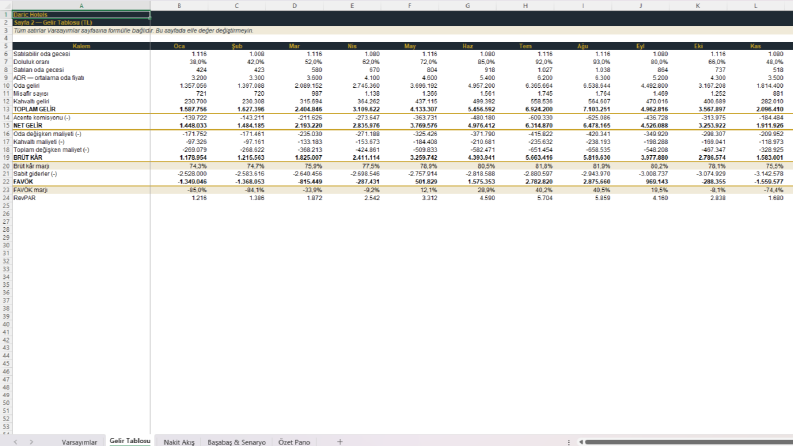Select the 'Doluluk oranı' label cell
Screen dimensions: 793x446
click(x=81, y=62)
